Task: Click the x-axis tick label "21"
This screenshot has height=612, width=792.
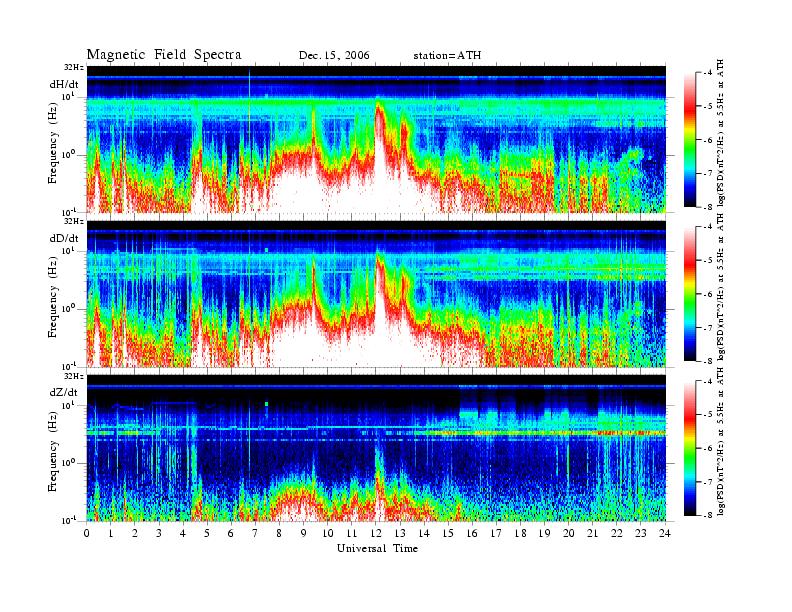Action: (593, 534)
